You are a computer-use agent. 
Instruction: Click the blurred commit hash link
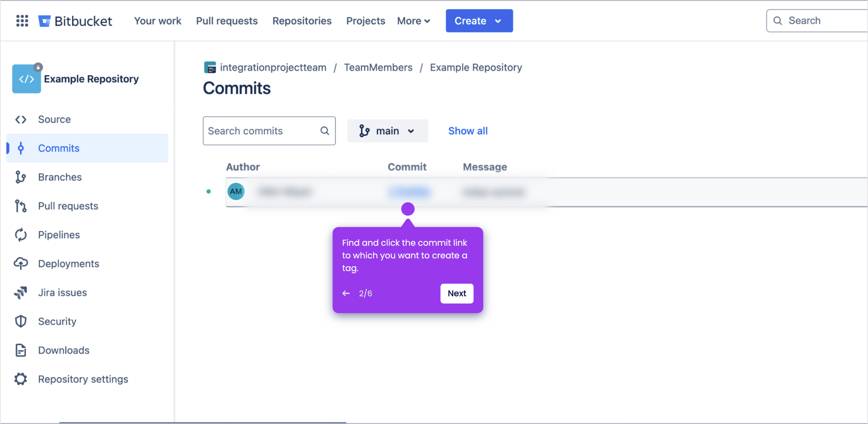pyautogui.click(x=409, y=192)
